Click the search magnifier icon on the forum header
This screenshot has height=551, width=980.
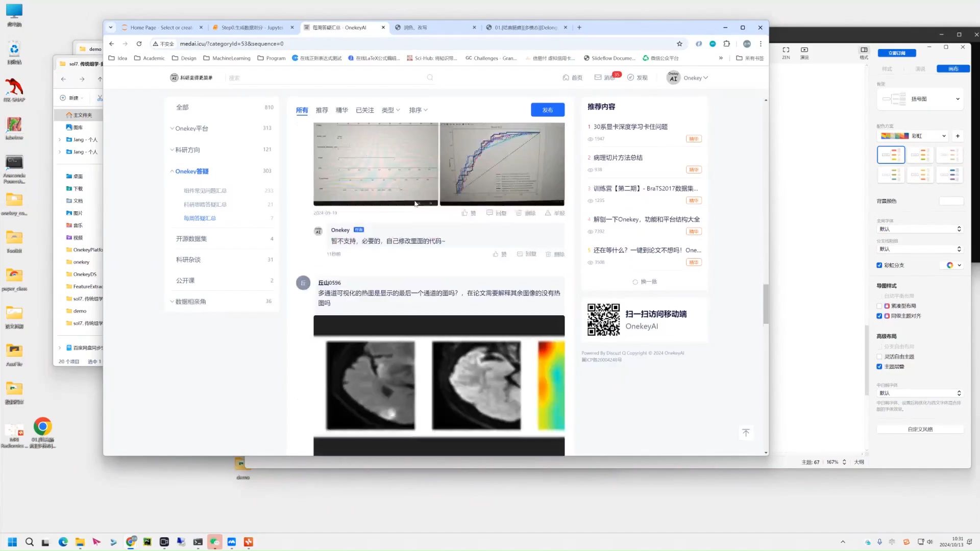coord(430,78)
